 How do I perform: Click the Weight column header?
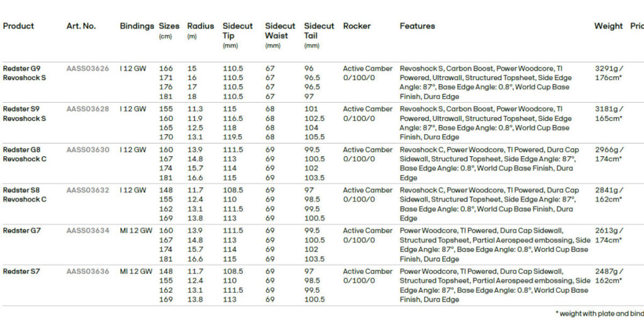pos(608,26)
